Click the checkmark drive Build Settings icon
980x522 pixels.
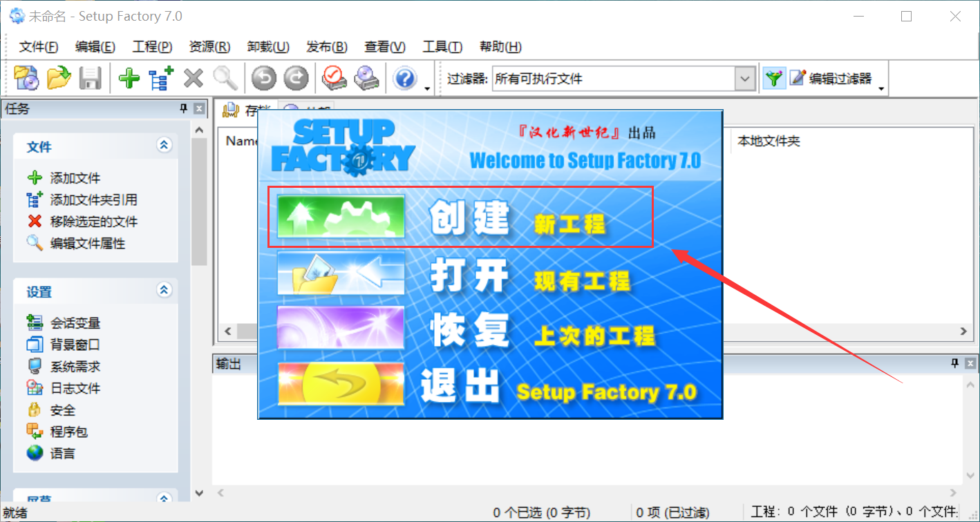point(334,78)
